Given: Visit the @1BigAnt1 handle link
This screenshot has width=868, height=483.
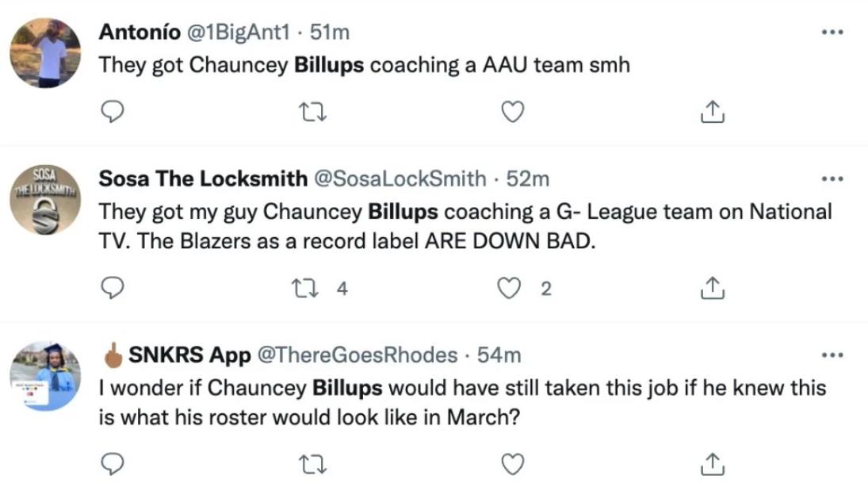Looking at the screenshot, I should coord(239,33).
